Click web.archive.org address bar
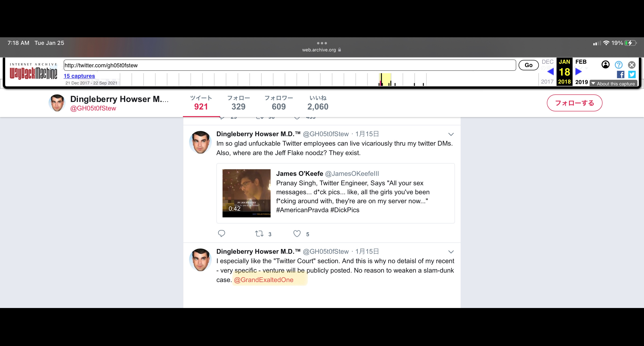644x346 pixels. (322, 50)
